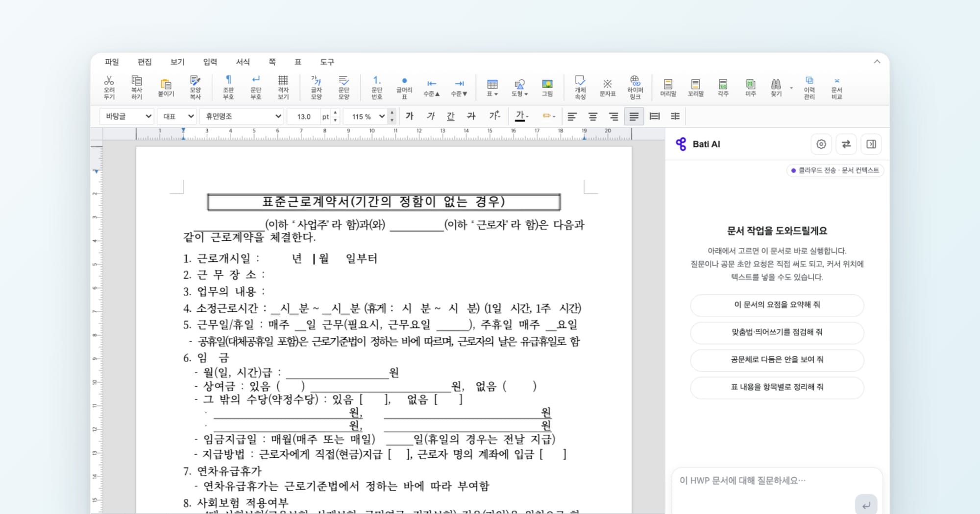
Task: Open the 파일 menu
Action: coord(112,62)
